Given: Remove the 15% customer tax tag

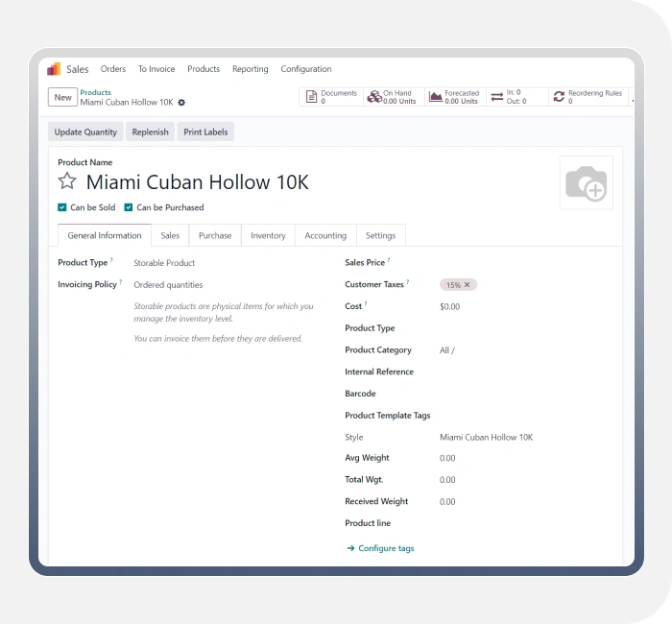Looking at the screenshot, I should [468, 284].
